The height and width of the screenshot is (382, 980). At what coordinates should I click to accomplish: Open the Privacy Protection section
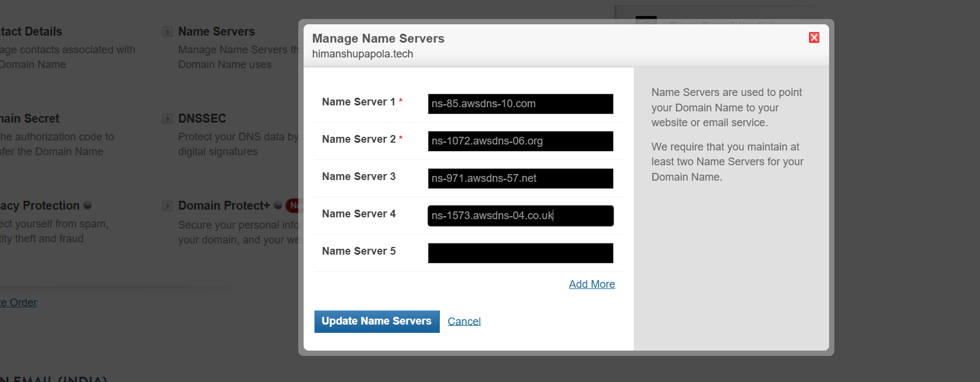coord(39,206)
